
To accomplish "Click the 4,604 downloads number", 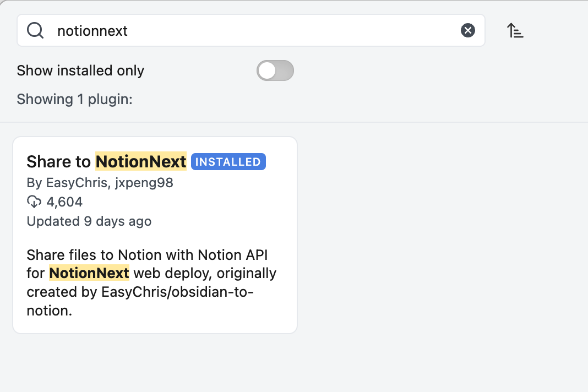I will (64, 202).
